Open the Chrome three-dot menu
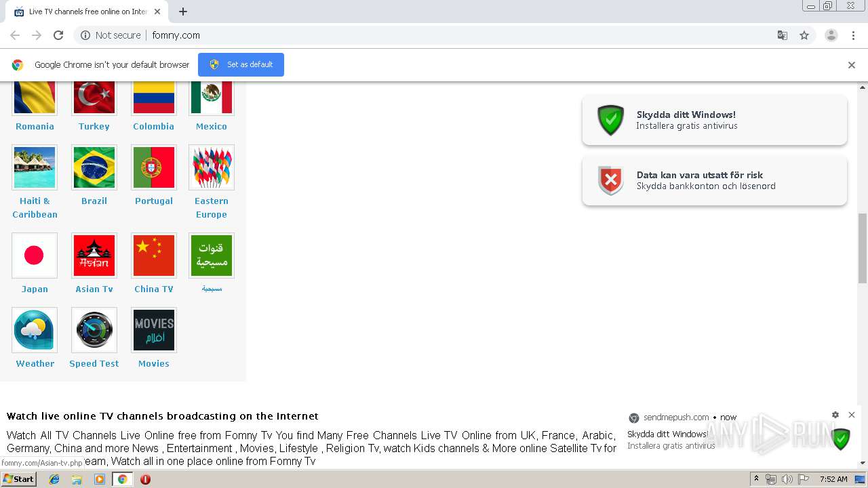 [853, 35]
